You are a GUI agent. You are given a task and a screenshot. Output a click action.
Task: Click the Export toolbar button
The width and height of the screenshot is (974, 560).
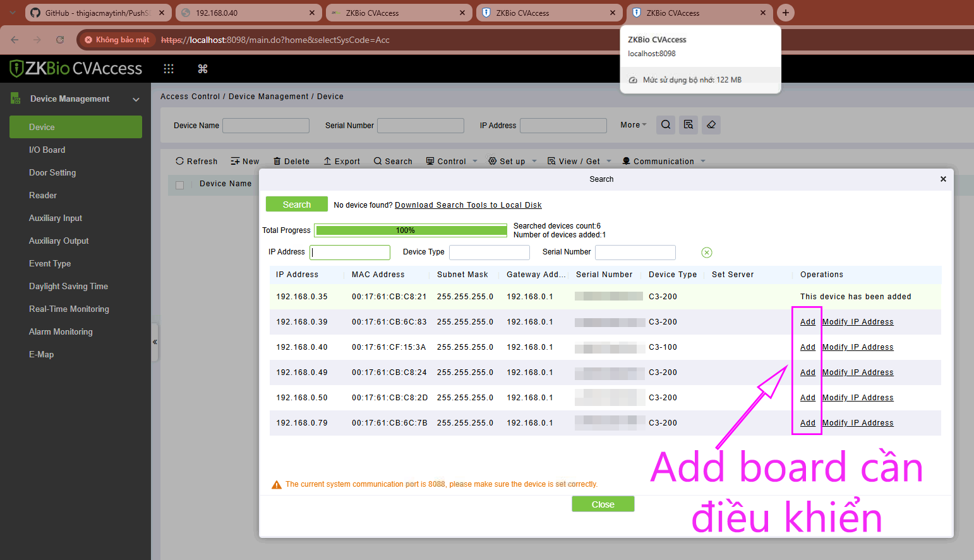[342, 162]
